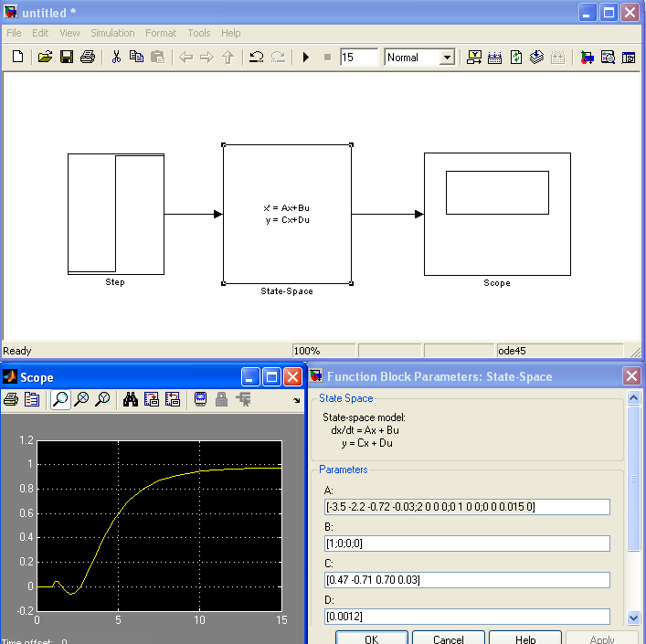Open the Tools menu
646x644 pixels.
199,33
